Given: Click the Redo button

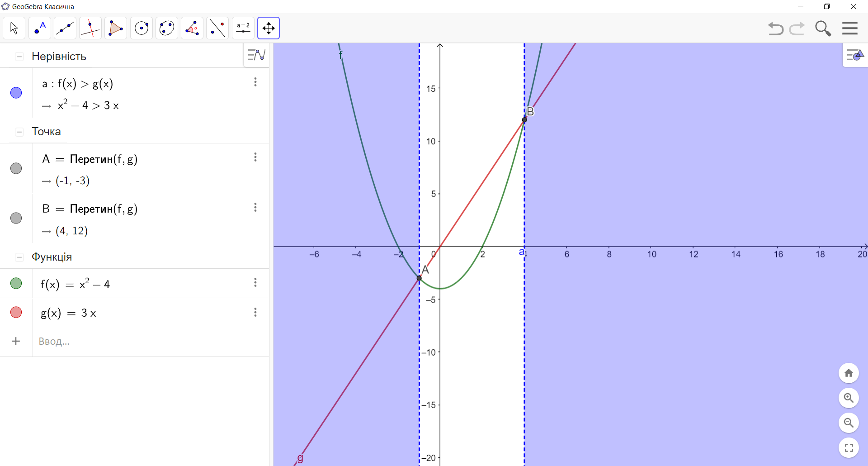Looking at the screenshot, I should (797, 28).
